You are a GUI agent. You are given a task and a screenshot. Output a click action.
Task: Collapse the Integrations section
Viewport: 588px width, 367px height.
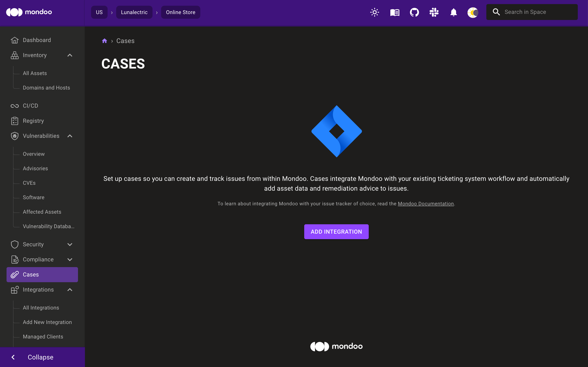click(70, 289)
